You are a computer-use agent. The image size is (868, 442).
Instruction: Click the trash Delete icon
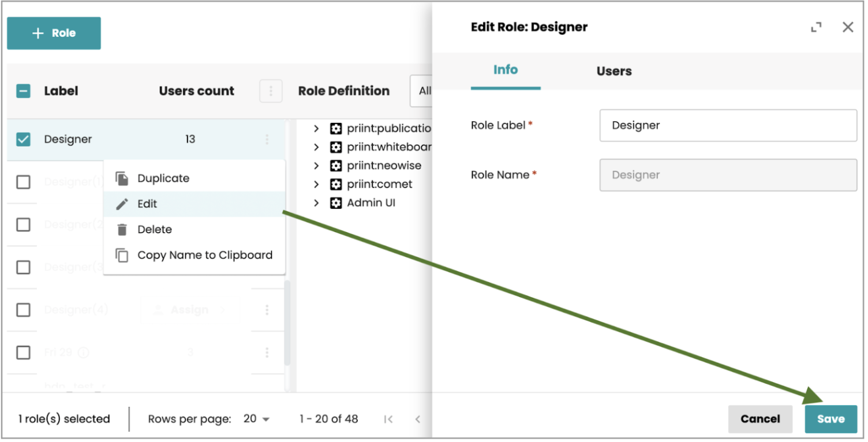tap(122, 230)
